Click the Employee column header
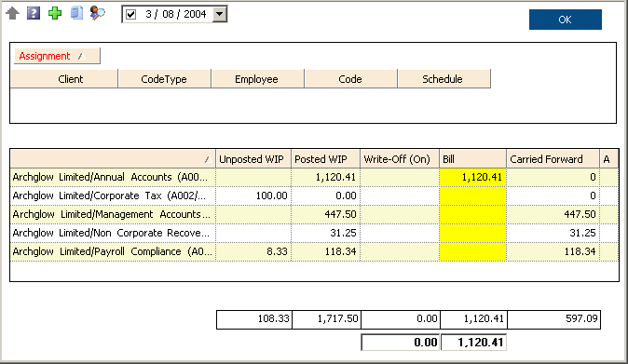 (257, 79)
